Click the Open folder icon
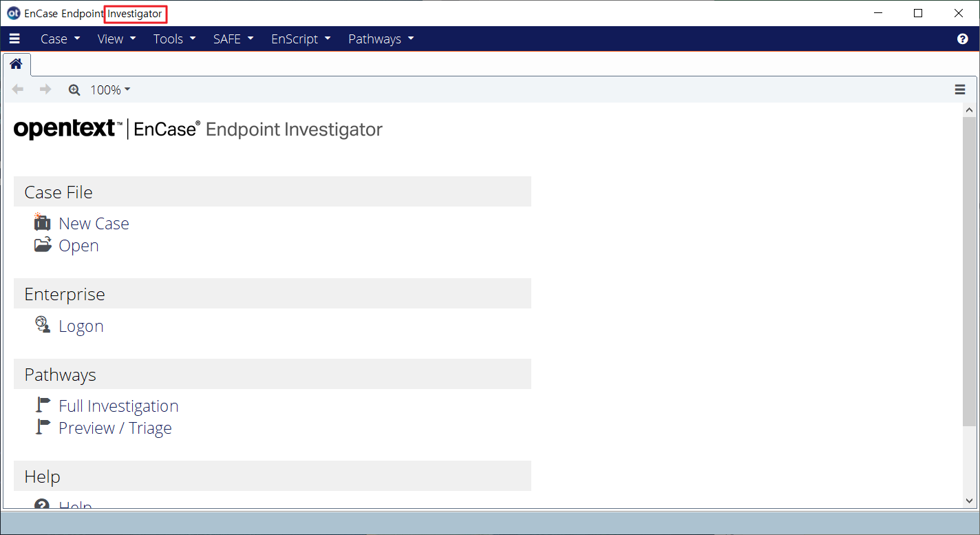 tap(43, 244)
